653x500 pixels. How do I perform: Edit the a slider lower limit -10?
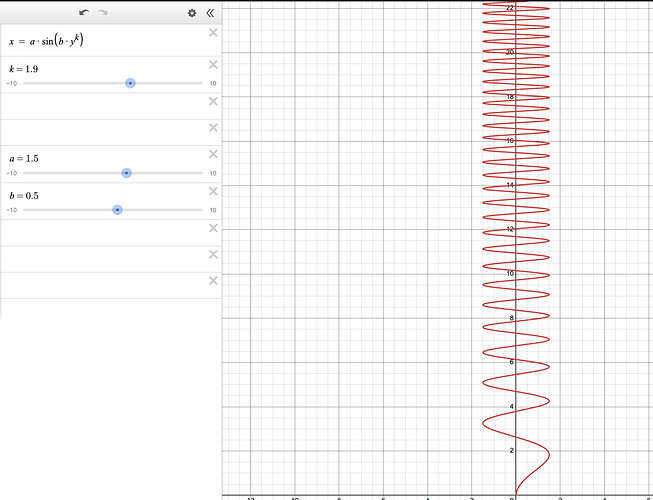(x=12, y=173)
